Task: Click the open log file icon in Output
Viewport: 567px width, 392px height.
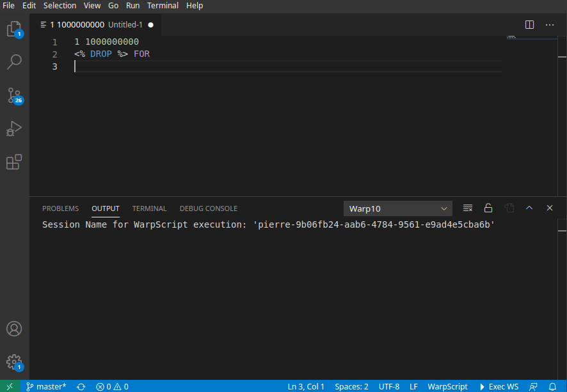Action: click(509, 208)
